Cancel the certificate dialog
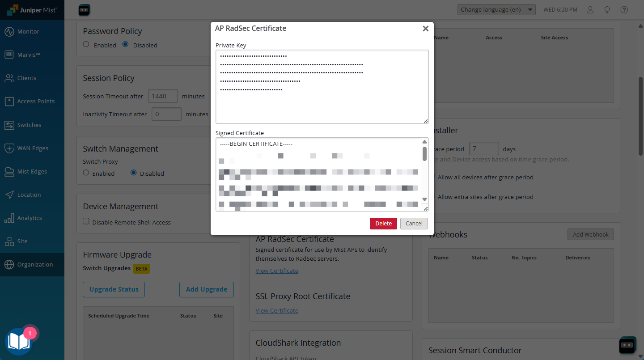Viewport: 644px width, 360px height. pyautogui.click(x=414, y=224)
